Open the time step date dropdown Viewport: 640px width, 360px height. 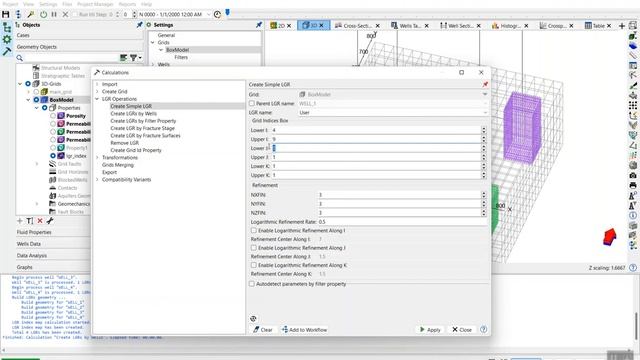tap(209, 14)
